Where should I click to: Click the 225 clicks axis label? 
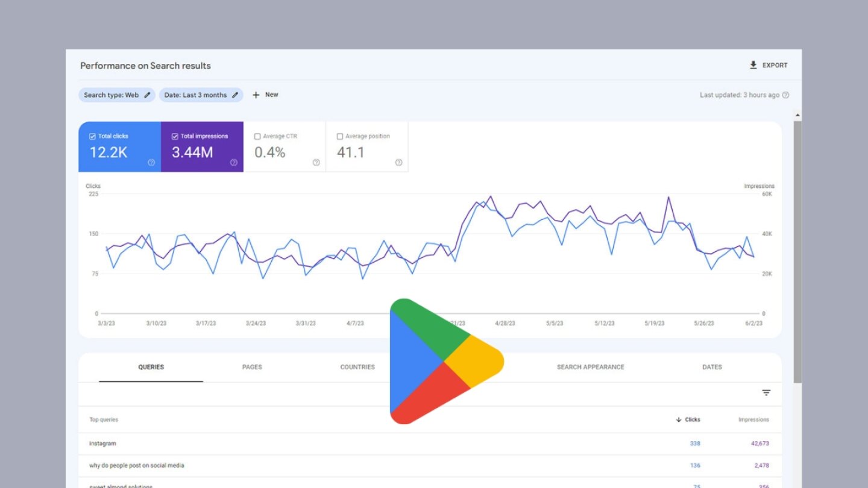coord(93,194)
